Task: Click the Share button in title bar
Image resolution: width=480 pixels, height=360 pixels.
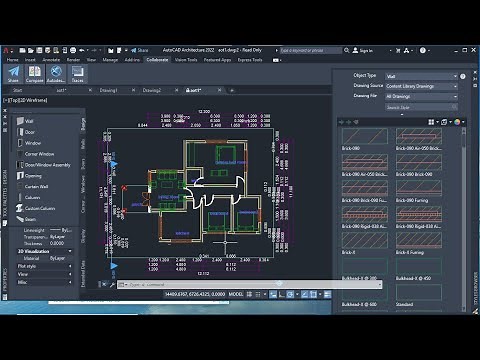Action: (x=140, y=50)
